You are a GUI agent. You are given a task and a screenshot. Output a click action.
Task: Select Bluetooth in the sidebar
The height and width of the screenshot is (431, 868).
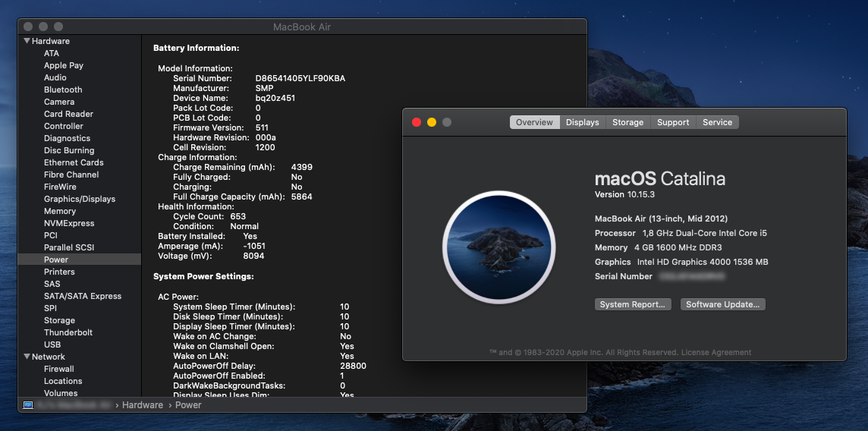click(x=63, y=90)
